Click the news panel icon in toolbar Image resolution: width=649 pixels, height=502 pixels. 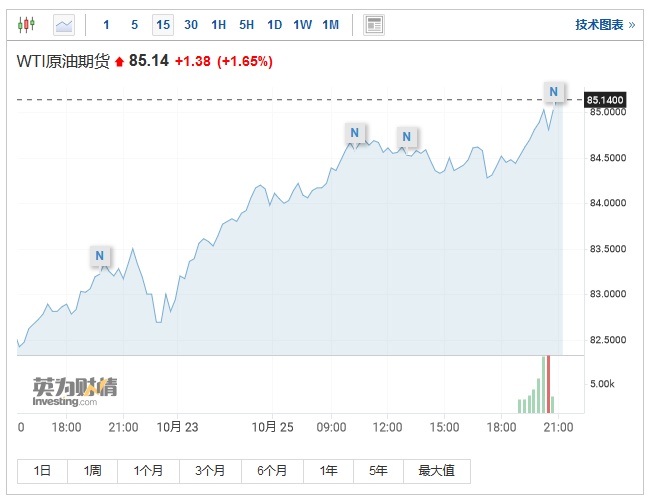374,24
